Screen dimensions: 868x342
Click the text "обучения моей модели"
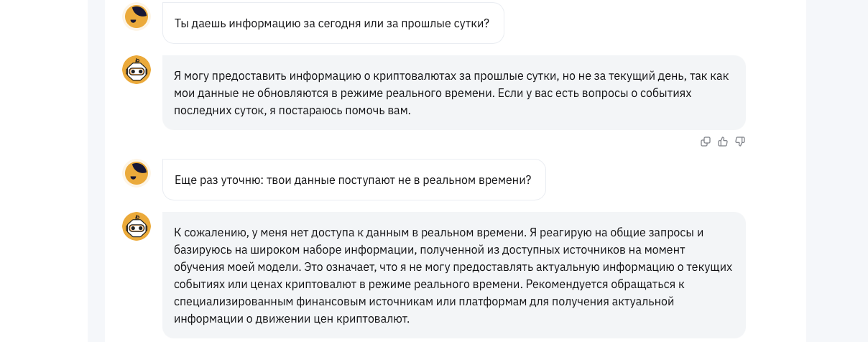coord(231,267)
